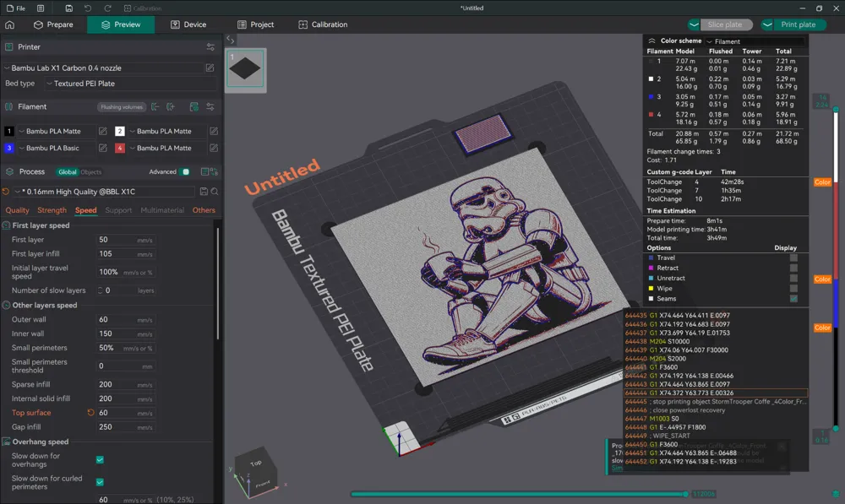The width and height of the screenshot is (845, 504).
Task: Edit filament 1 Bambu PLA Matte preset
Action: [x=102, y=131]
